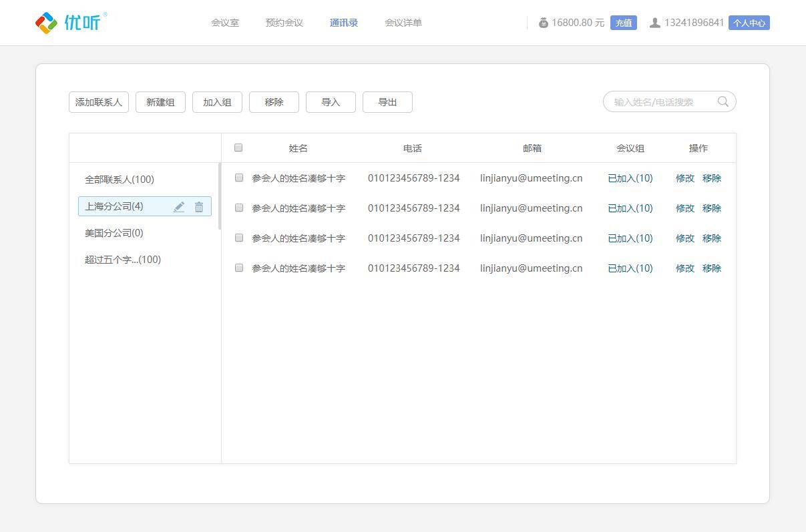Image resolution: width=806 pixels, height=532 pixels.
Task: Click 修改 in the first contact row
Action: pos(685,178)
